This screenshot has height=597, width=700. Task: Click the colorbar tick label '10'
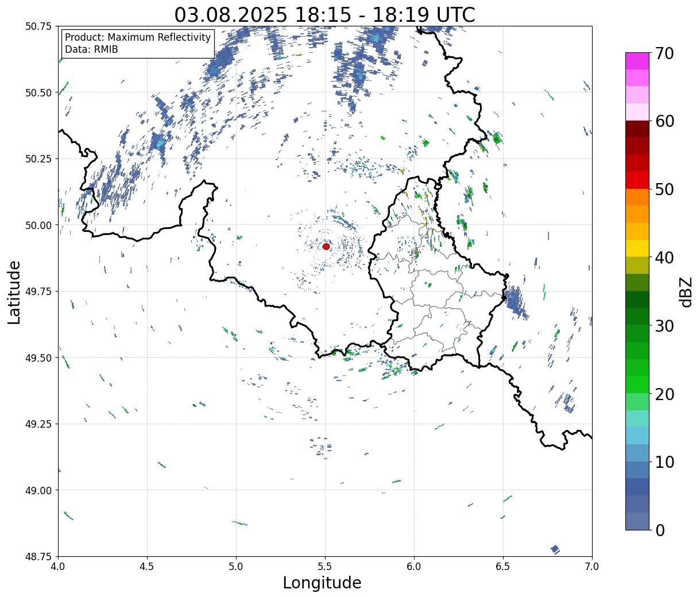click(664, 462)
